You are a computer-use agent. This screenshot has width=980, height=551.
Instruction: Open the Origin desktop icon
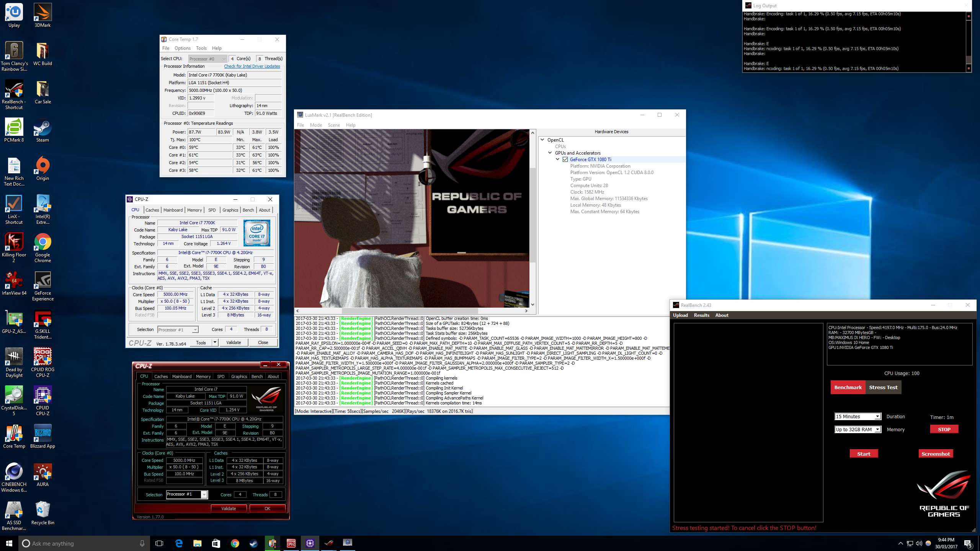[x=42, y=168]
